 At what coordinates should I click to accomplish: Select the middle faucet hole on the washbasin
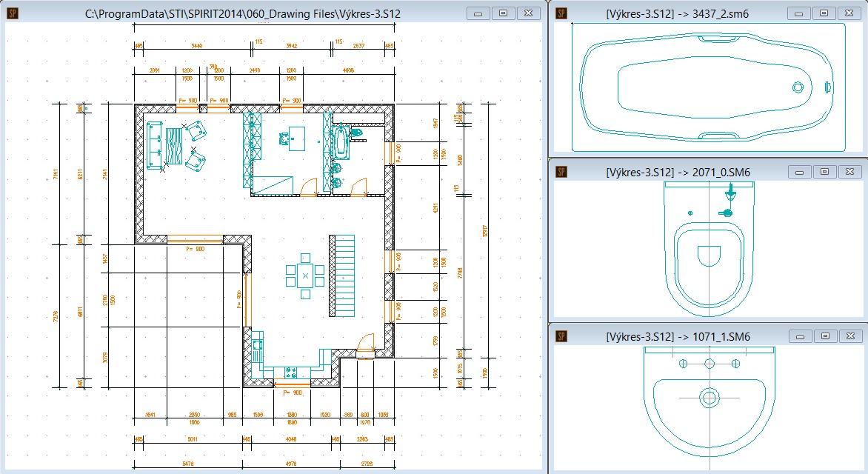point(710,364)
